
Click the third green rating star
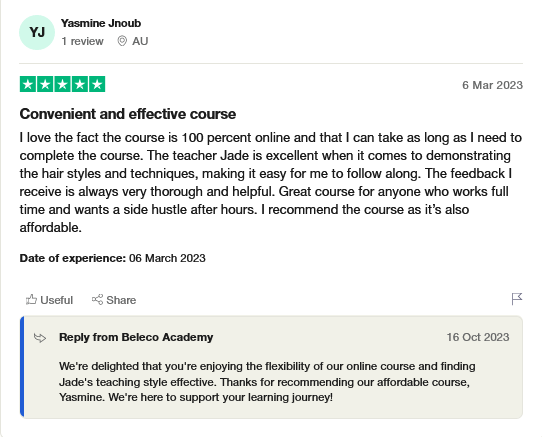63,84
